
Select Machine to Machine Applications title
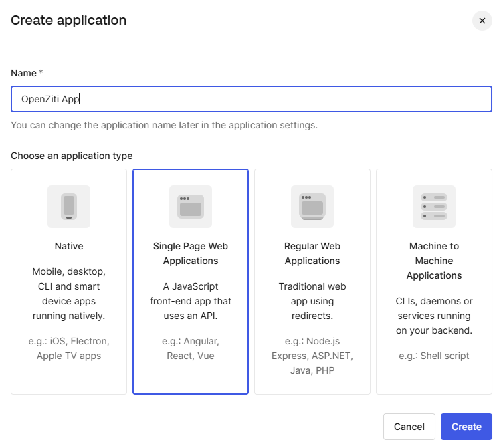(434, 261)
